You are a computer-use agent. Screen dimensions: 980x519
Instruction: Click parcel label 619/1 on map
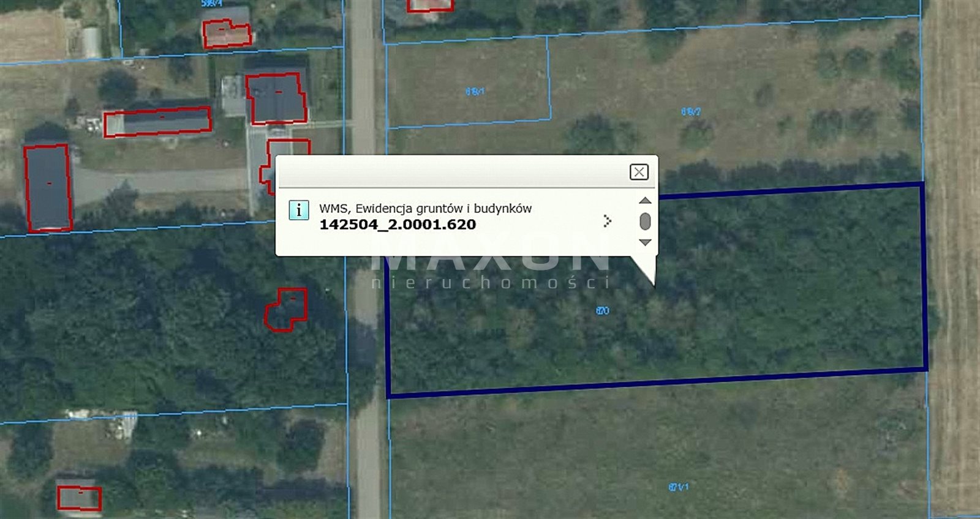click(x=475, y=92)
